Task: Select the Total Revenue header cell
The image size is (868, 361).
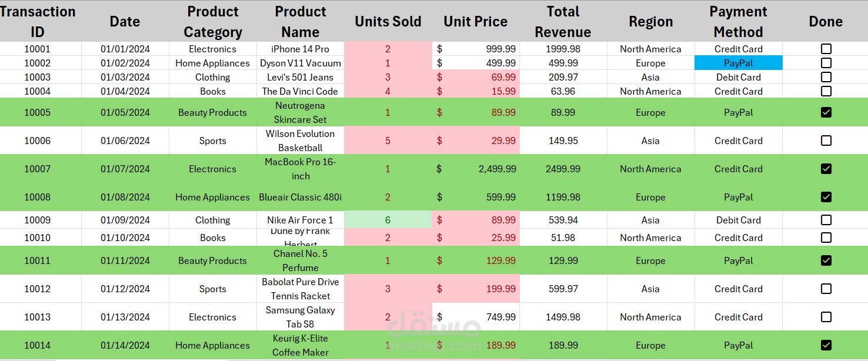Action: coord(562,21)
